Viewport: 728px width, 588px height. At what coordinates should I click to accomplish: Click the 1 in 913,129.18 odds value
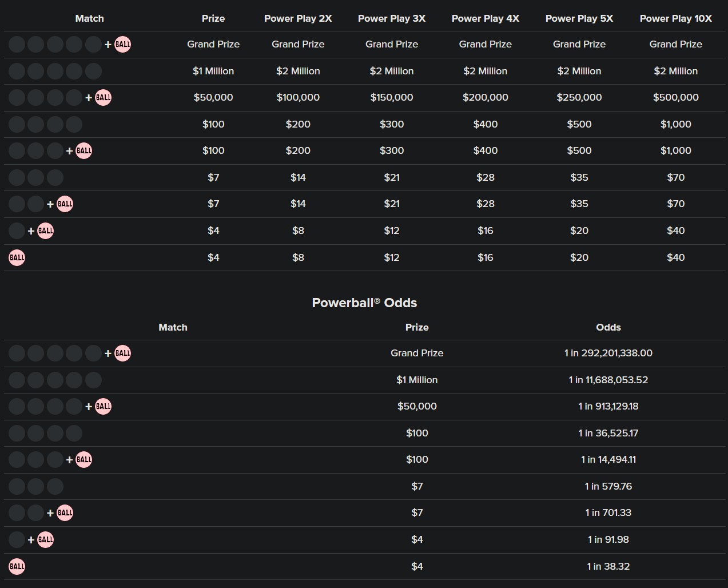pos(608,406)
